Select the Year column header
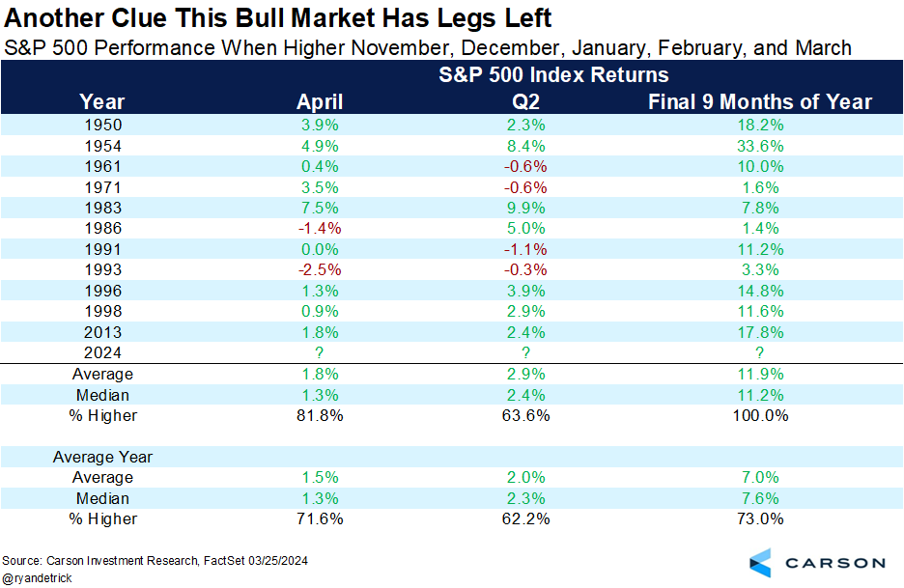This screenshot has width=904, height=588. click(x=101, y=101)
